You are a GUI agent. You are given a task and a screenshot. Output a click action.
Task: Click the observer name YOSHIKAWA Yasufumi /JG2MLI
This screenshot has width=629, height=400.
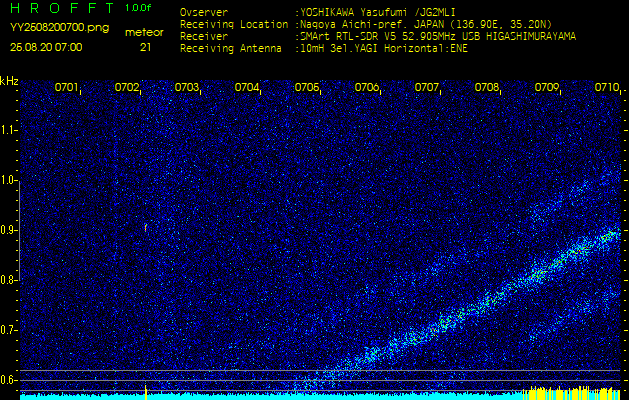(x=378, y=12)
